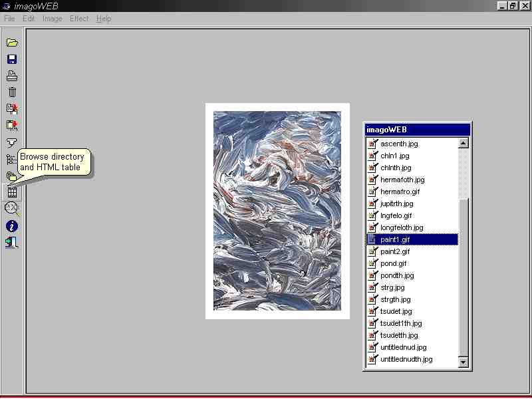532x399 pixels.
Task: Open the Image menu
Action: click(x=52, y=19)
